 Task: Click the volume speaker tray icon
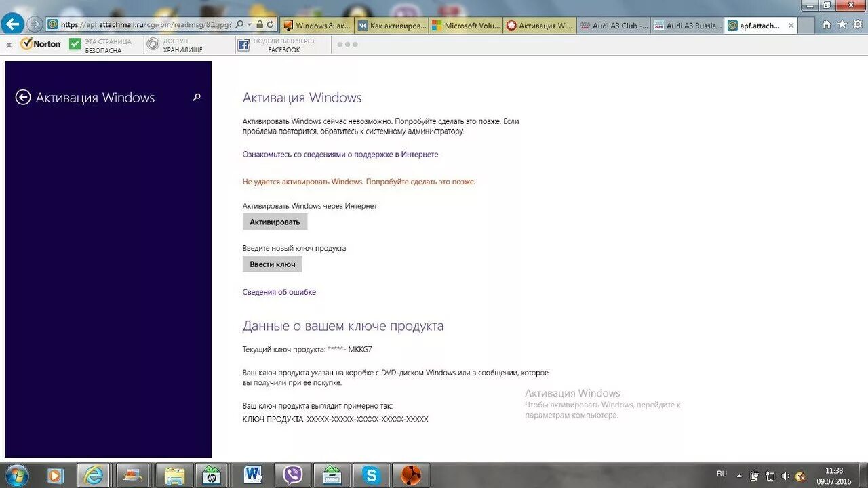(785, 476)
